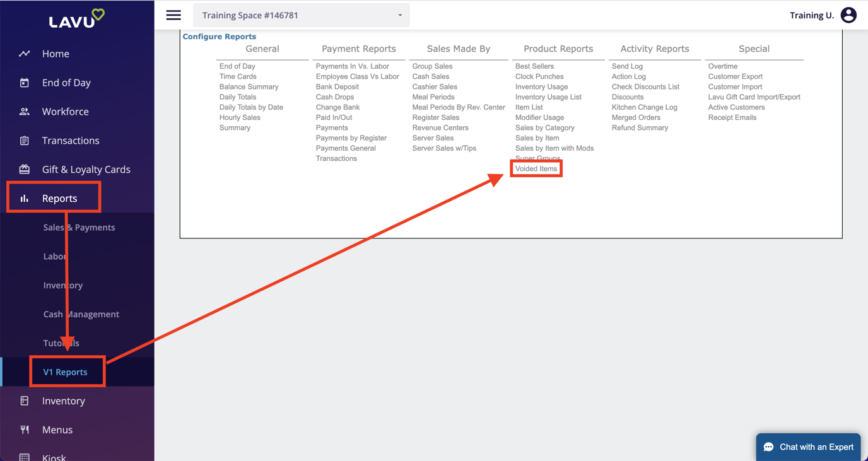Expand the Training Space #146781 dropdown
The image size is (868, 461).
pyautogui.click(x=301, y=15)
